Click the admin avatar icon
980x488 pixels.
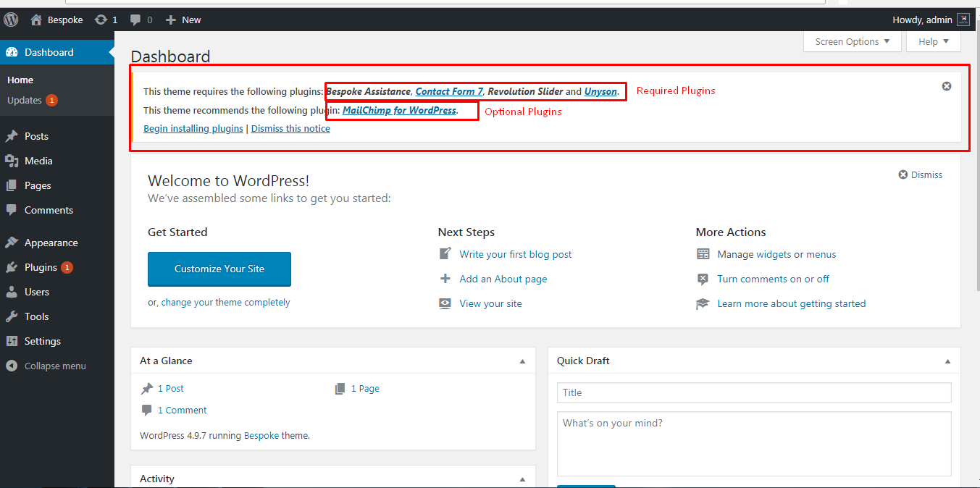[963, 20]
